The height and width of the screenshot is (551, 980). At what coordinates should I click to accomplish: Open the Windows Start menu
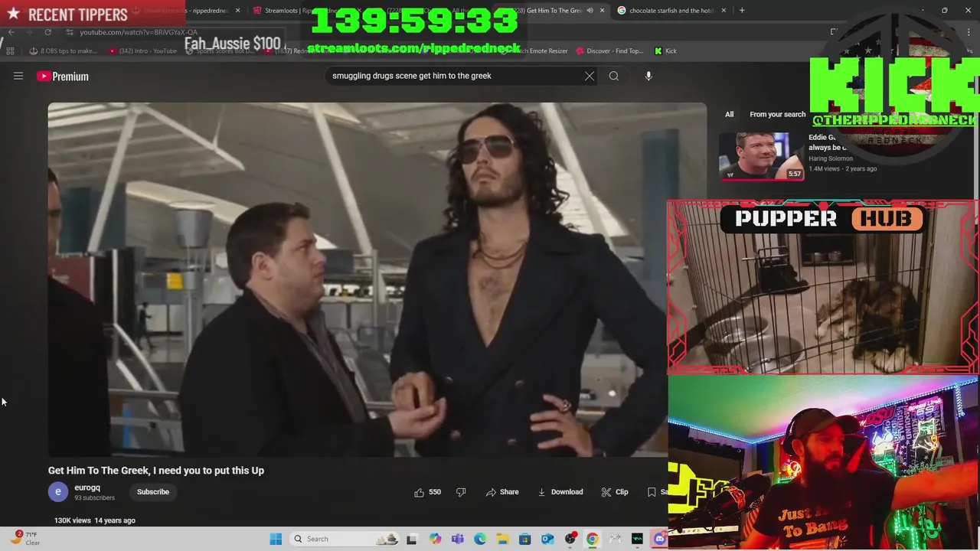pos(276,539)
